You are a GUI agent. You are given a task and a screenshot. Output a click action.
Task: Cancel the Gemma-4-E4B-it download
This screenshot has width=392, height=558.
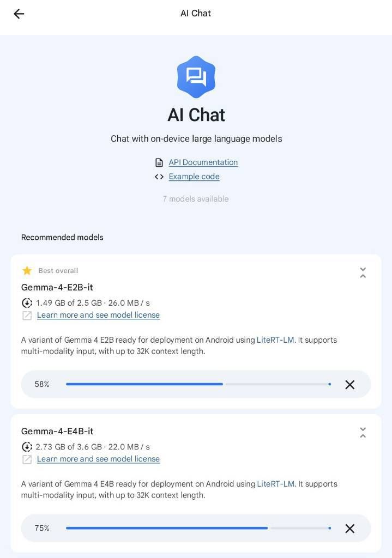click(350, 529)
